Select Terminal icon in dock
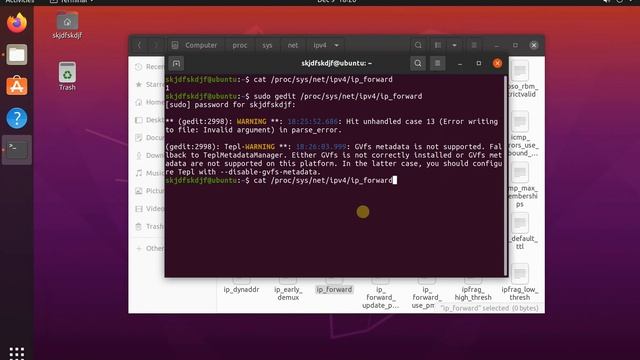The height and width of the screenshot is (360, 640). [x=17, y=150]
